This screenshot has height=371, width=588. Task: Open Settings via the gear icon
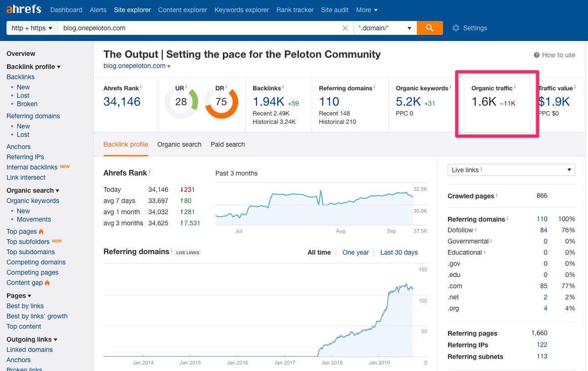coord(456,28)
